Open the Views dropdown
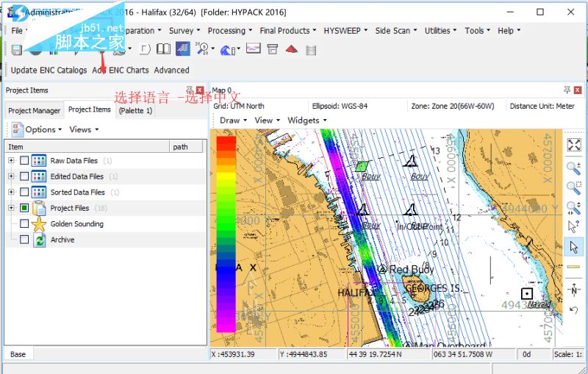The width and height of the screenshot is (588, 374). tap(84, 129)
